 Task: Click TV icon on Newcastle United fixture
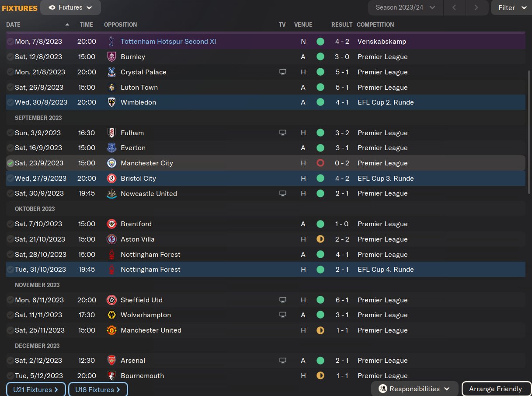click(283, 193)
